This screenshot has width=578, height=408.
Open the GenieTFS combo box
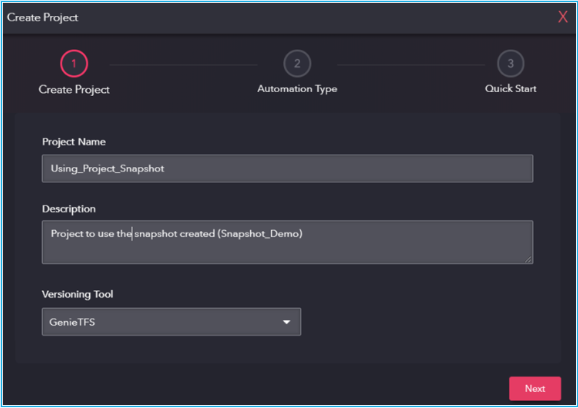click(x=171, y=322)
